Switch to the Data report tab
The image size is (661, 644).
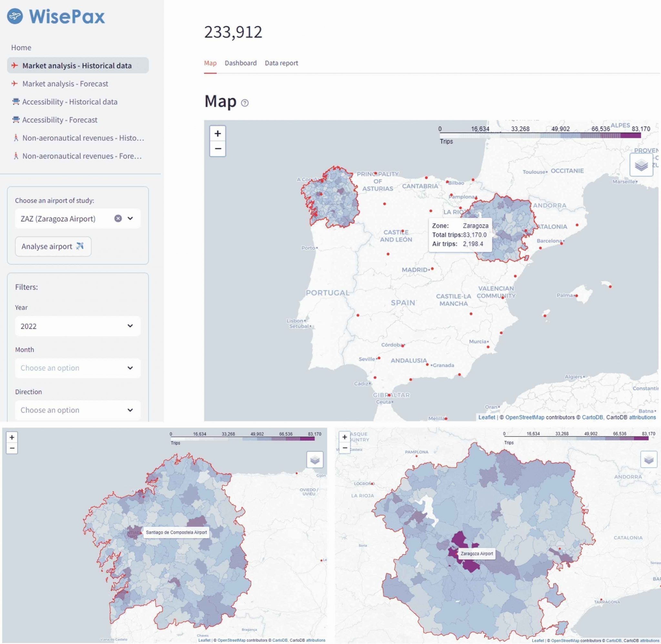pos(281,63)
